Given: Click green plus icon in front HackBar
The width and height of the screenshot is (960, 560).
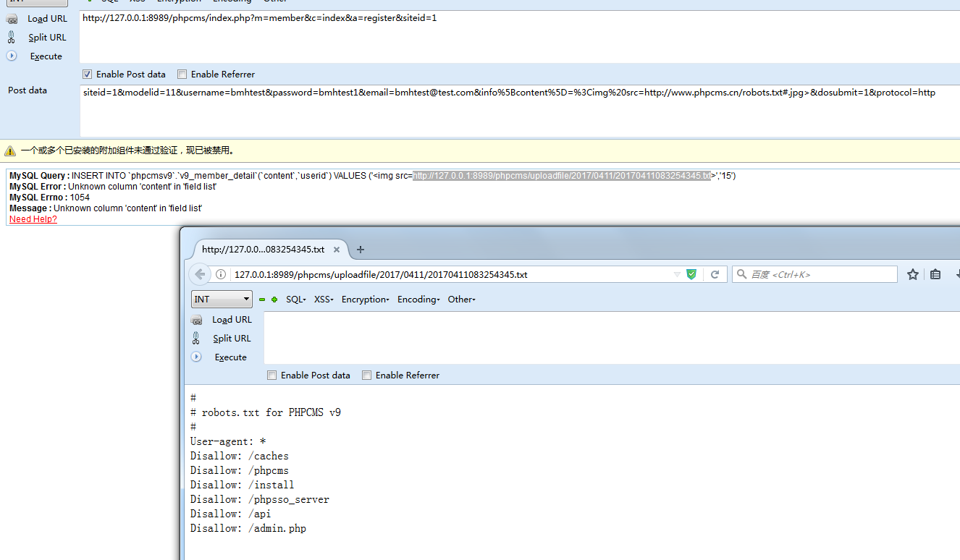Looking at the screenshot, I should (x=274, y=300).
